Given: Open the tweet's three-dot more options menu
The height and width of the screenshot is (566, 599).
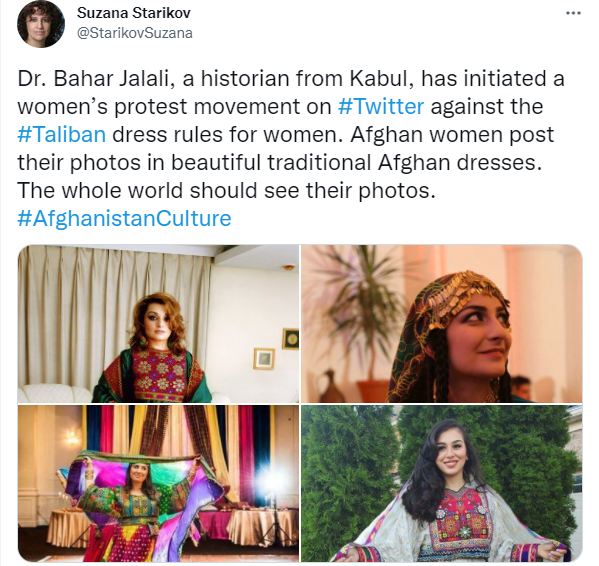Looking at the screenshot, I should [x=573, y=13].
